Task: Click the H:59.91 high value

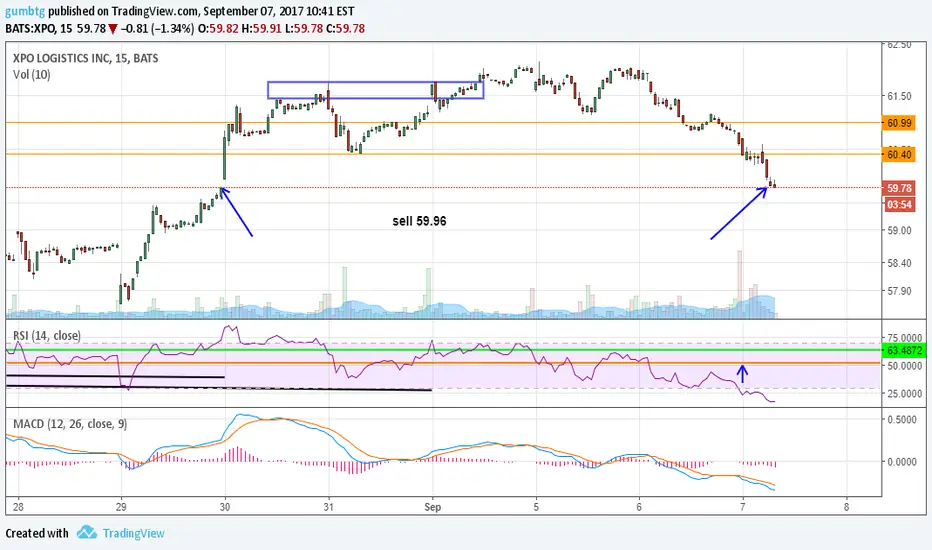Action: pos(262,29)
